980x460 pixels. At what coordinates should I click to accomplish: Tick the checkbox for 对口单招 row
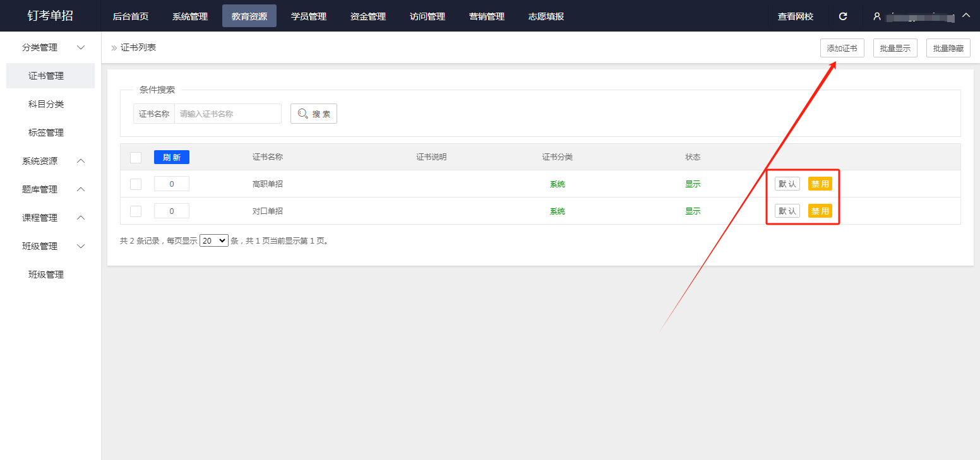click(136, 211)
